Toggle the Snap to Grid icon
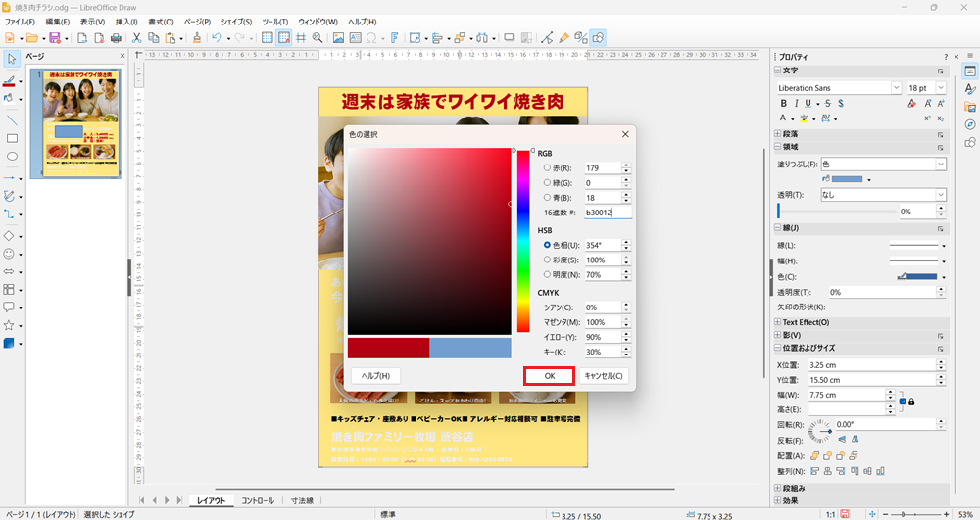Image resolution: width=980 pixels, height=520 pixels. [284, 38]
